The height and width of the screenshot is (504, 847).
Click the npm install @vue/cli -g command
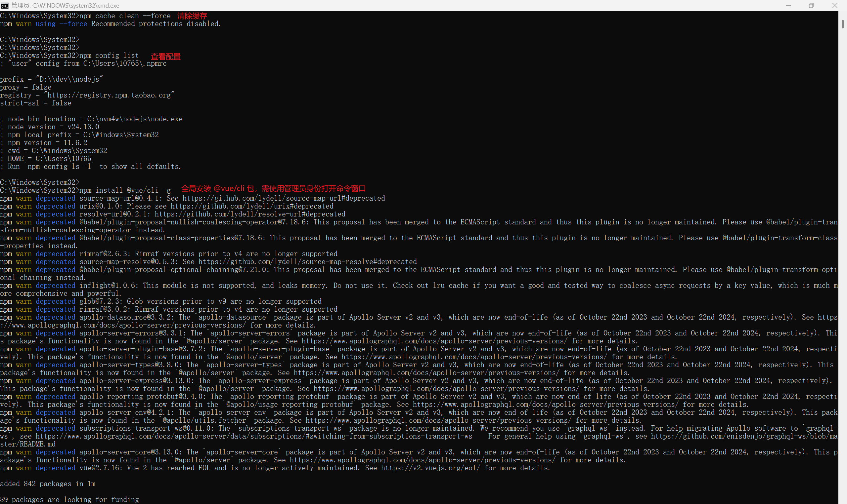tap(125, 190)
